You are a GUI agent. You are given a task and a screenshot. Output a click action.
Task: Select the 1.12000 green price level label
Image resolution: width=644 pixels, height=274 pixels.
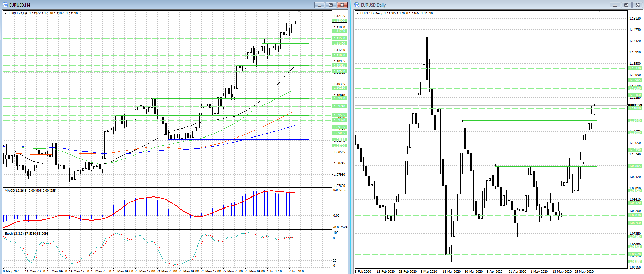pos(339,21)
